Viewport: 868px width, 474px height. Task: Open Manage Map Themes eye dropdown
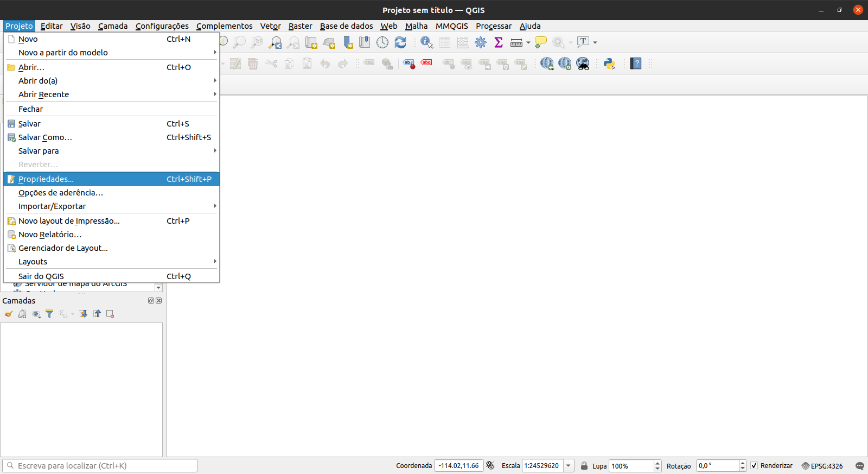(36, 314)
